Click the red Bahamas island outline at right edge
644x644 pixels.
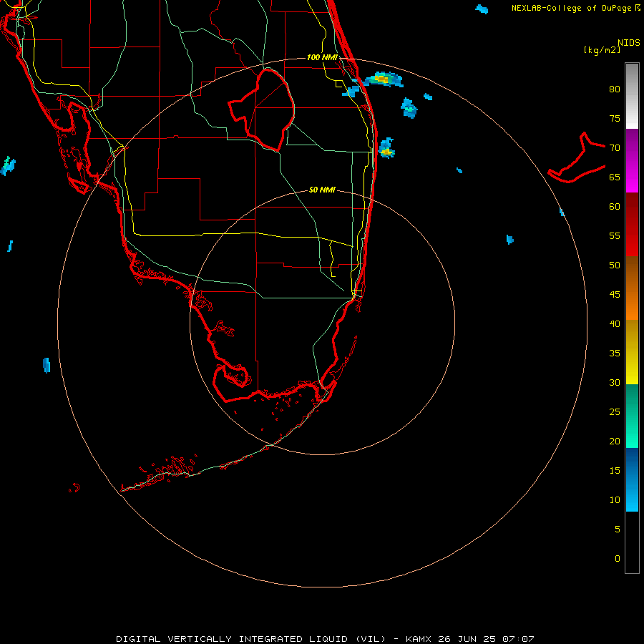577,157
